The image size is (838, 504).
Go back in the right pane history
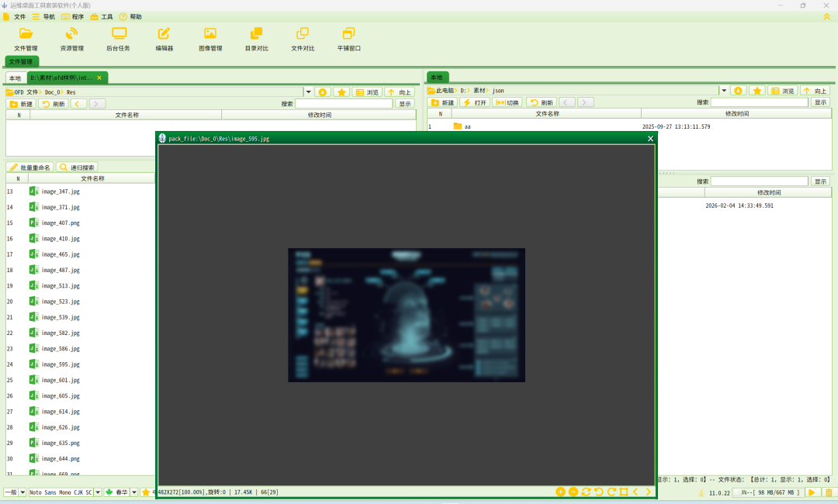[567, 102]
